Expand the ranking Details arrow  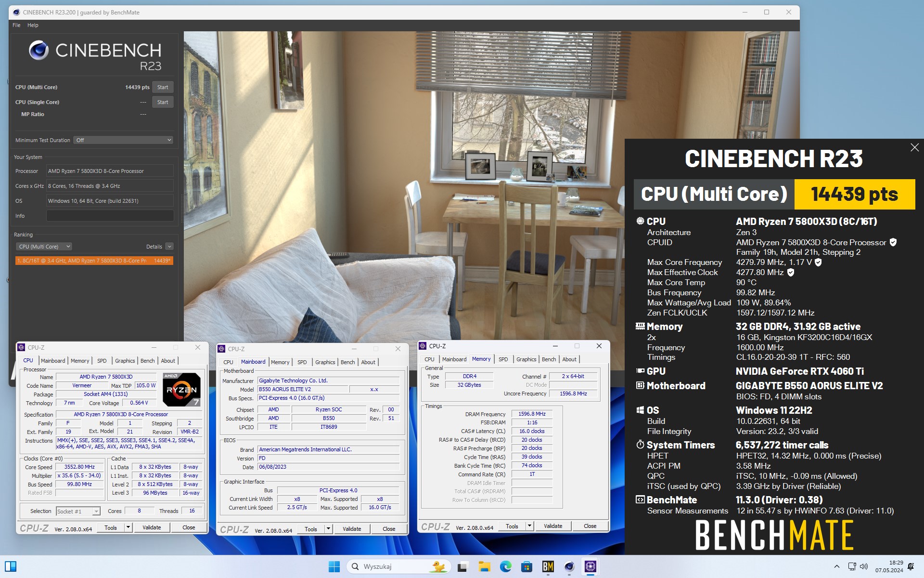pos(169,247)
